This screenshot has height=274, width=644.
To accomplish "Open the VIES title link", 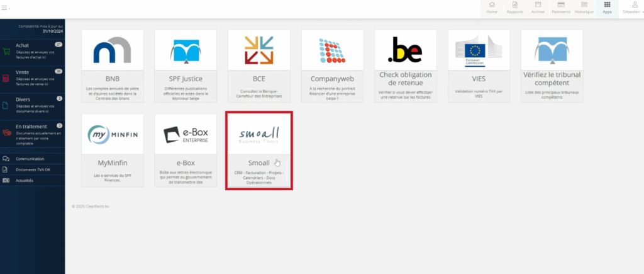I will [479, 79].
